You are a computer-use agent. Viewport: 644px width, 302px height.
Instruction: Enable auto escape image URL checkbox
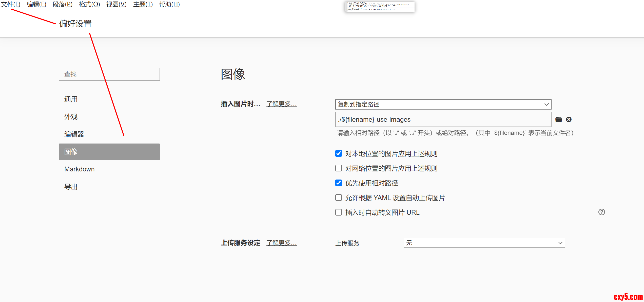click(339, 212)
